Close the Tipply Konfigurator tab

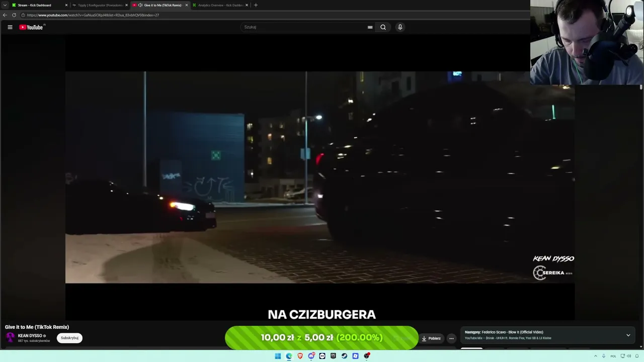pyautogui.click(x=126, y=5)
